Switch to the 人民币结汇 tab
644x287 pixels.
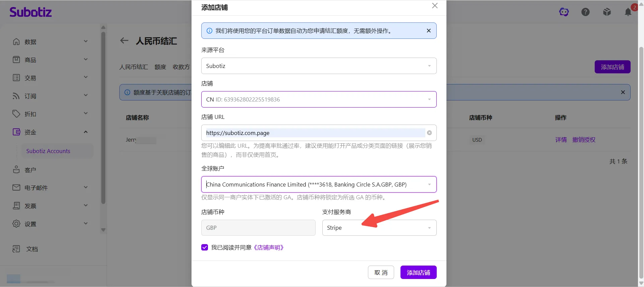133,67
